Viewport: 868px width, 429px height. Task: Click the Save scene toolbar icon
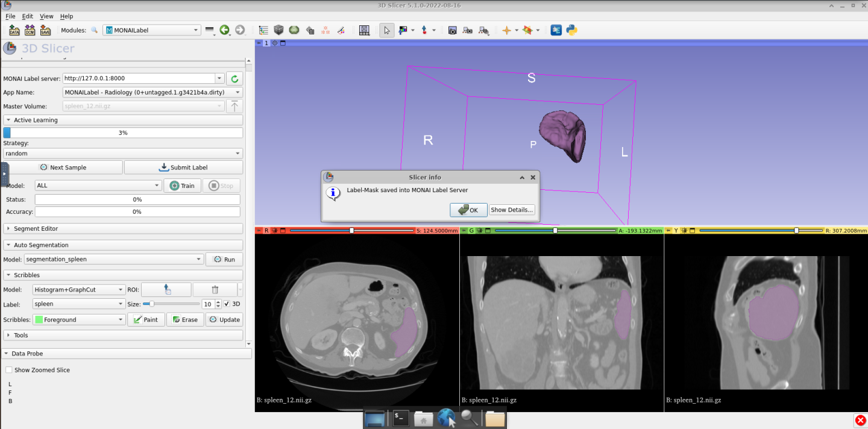[45, 30]
